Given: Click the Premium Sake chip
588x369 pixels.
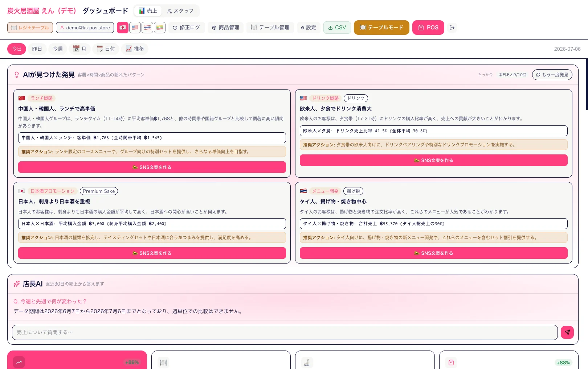Looking at the screenshot, I should coord(99,191).
